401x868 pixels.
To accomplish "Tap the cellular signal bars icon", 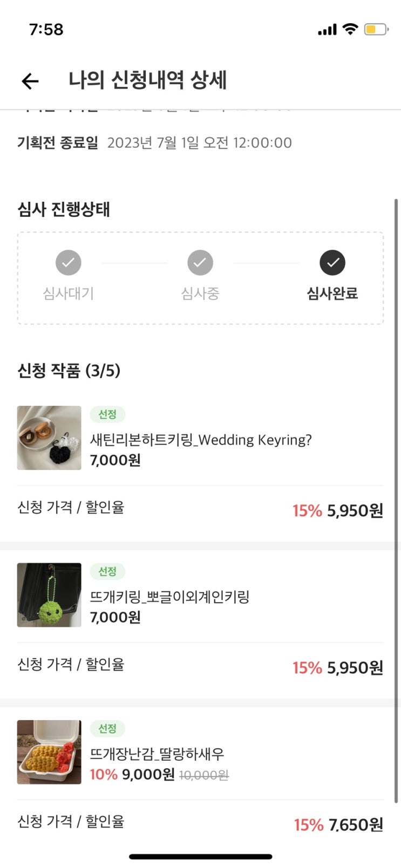I will pyautogui.click(x=328, y=30).
